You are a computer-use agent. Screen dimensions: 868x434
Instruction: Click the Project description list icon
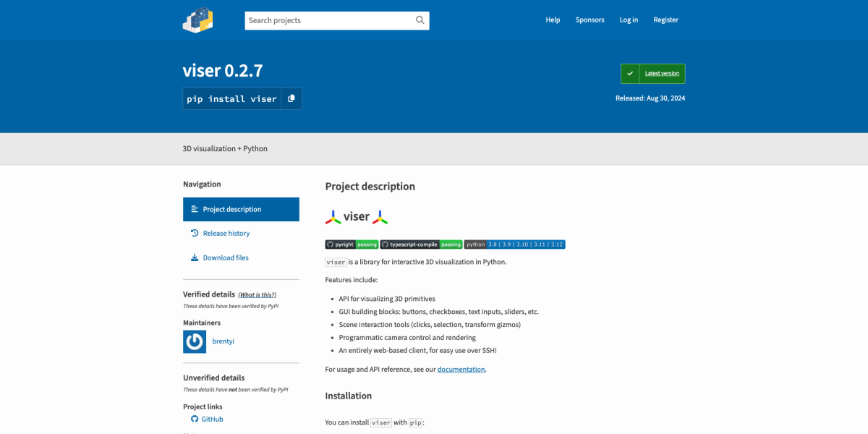click(x=194, y=209)
